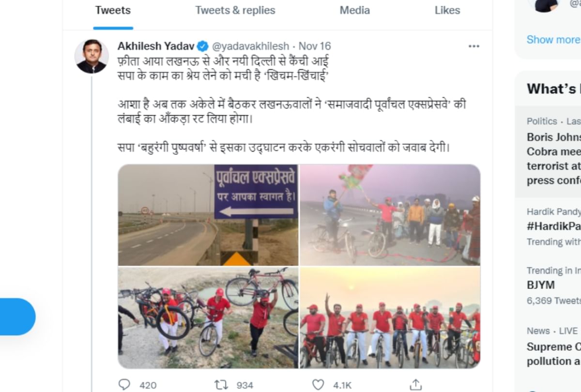Image resolution: width=581 pixels, height=392 pixels.
Task: Open the reply icon on Akhilesh Yadav's tweet
Action: [x=124, y=385]
